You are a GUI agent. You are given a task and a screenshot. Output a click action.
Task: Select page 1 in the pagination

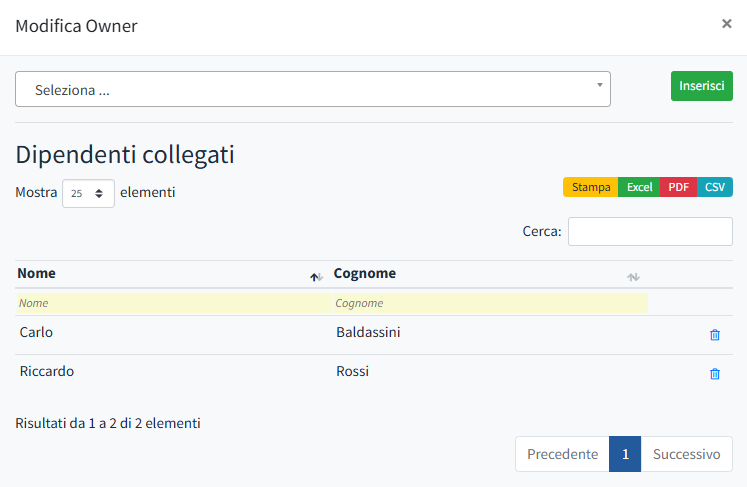coord(625,454)
